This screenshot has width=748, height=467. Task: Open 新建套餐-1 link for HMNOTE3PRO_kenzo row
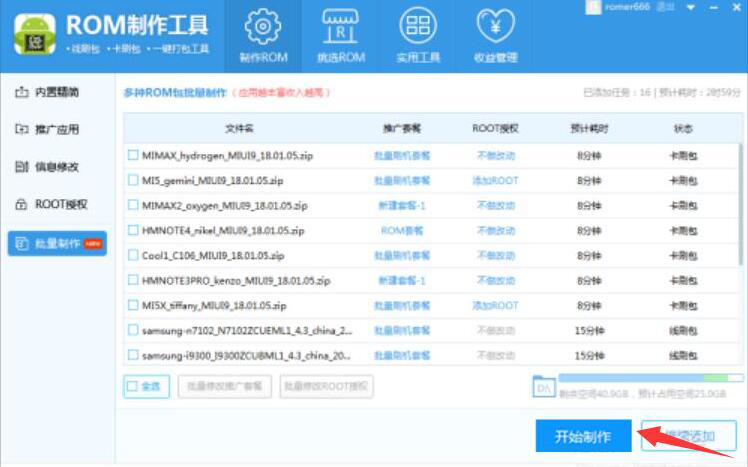point(402,280)
